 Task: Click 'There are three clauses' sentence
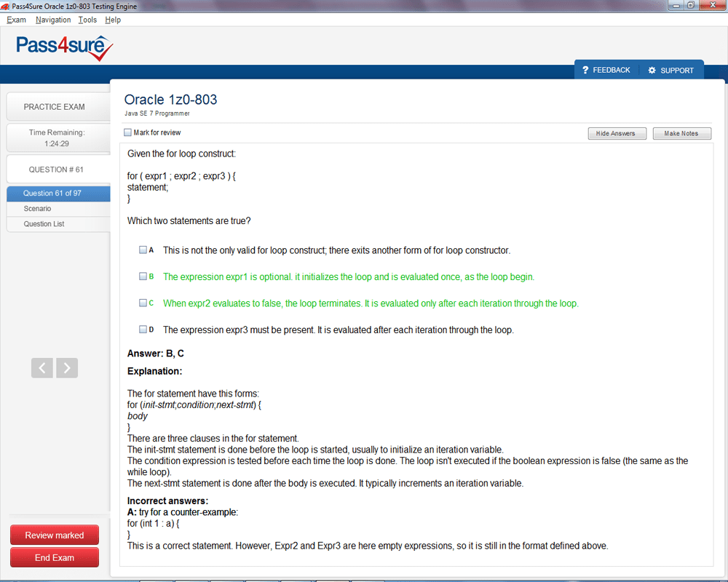pyautogui.click(x=213, y=438)
